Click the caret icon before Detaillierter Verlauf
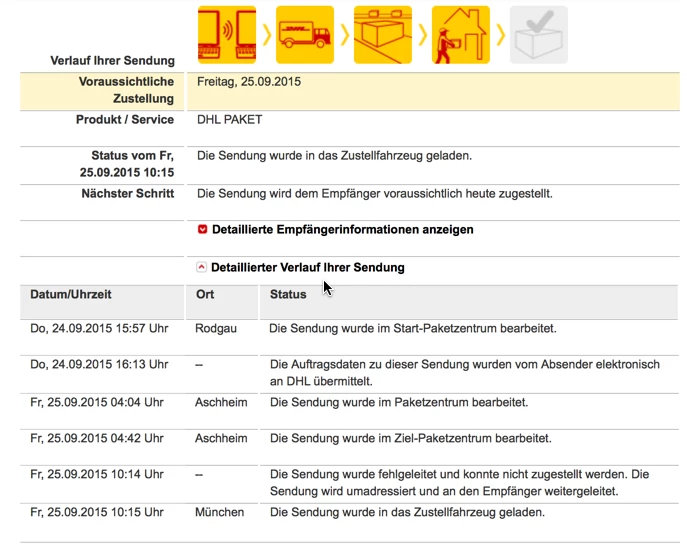This screenshot has width=687, height=545. [x=201, y=267]
